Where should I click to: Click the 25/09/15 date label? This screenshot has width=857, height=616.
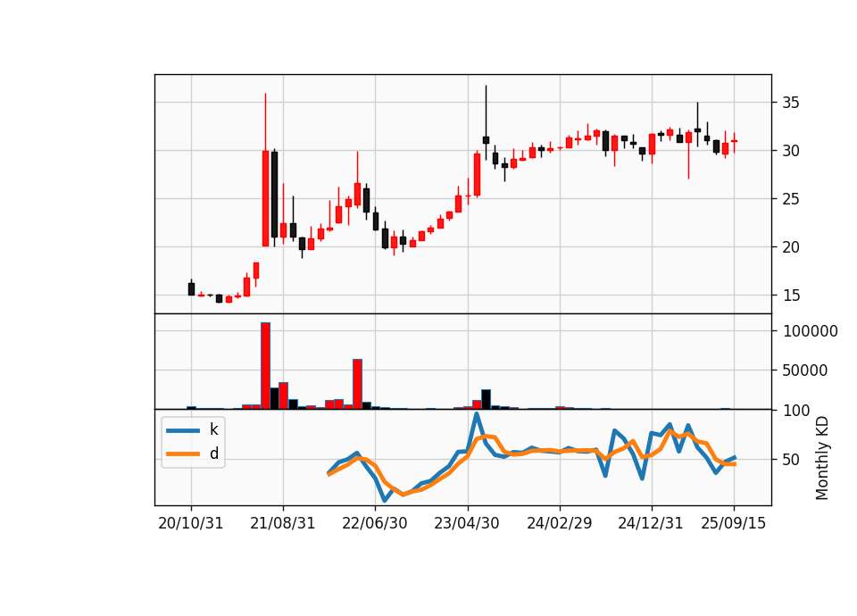(x=734, y=523)
